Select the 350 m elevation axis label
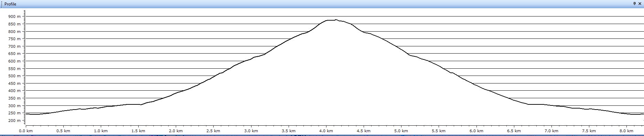 (x=14, y=98)
